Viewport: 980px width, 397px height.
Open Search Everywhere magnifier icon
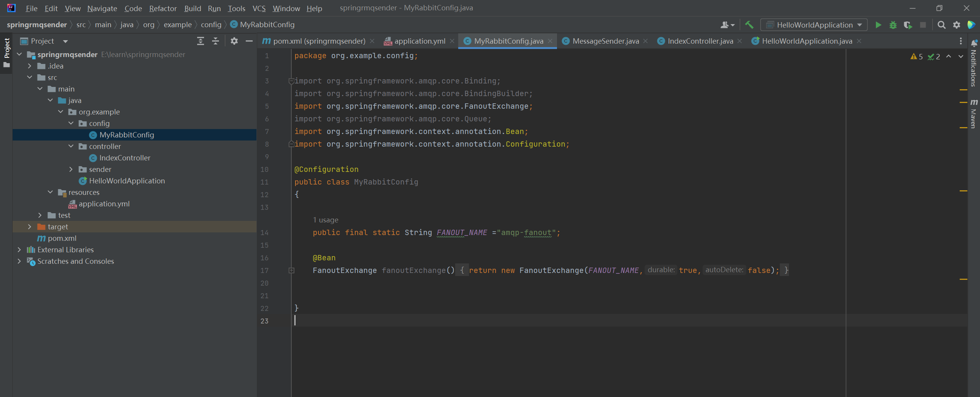pos(941,25)
